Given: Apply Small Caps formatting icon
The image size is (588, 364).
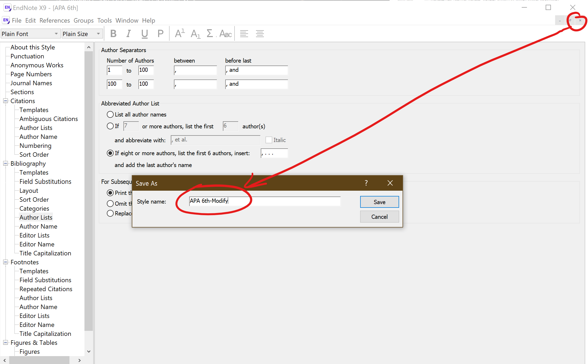Looking at the screenshot, I should [226, 34].
